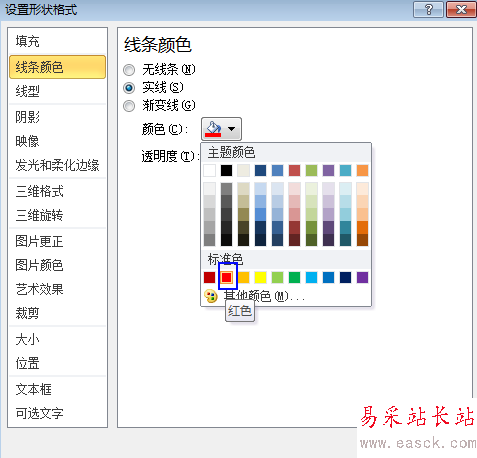Select the gold orange standard color
477x458 pixels.
[x=243, y=277]
